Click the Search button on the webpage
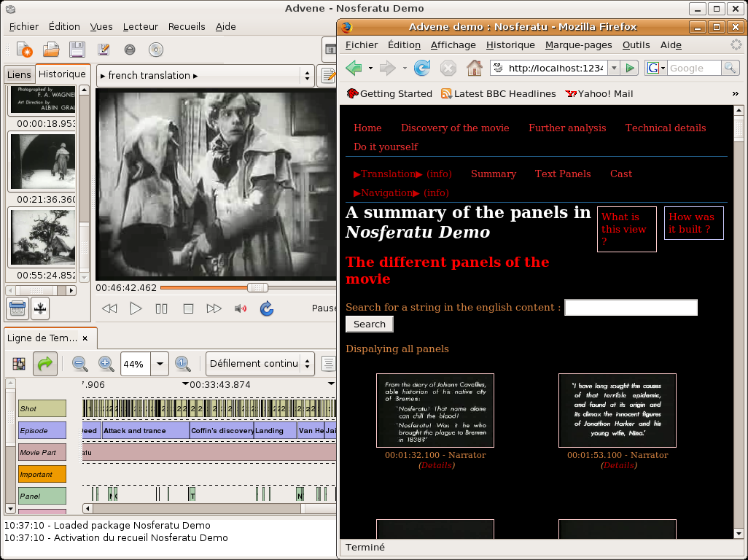This screenshot has height=560, width=748. 370,324
